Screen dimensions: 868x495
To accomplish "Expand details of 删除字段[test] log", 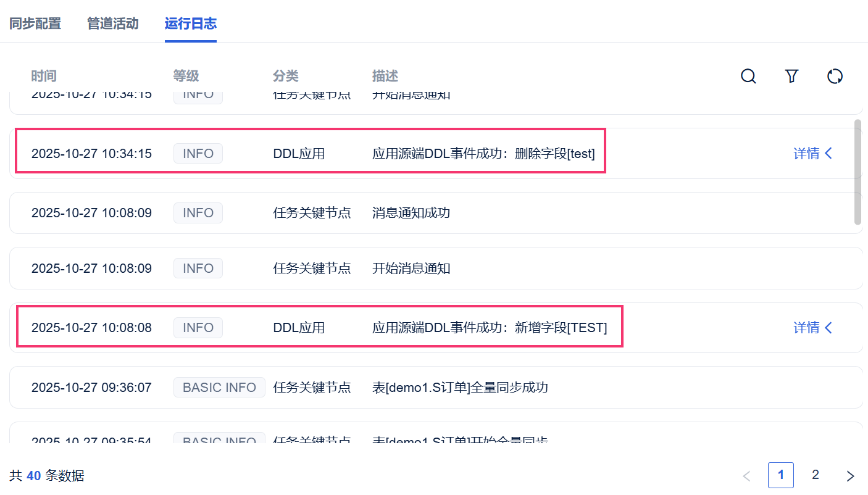I will pyautogui.click(x=812, y=154).
